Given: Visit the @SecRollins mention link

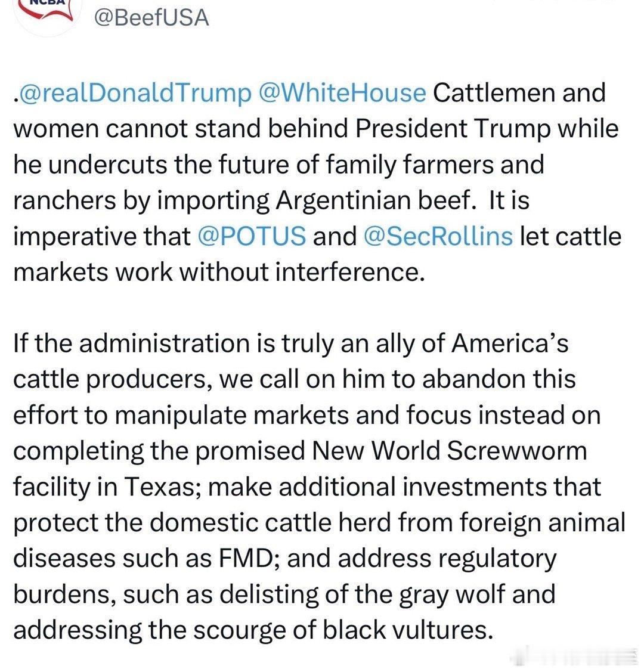Looking at the screenshot, I should click(x=437, y=236).
